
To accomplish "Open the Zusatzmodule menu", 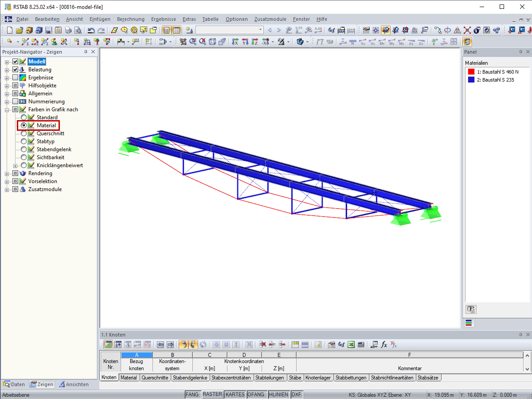I will point(270,19).
